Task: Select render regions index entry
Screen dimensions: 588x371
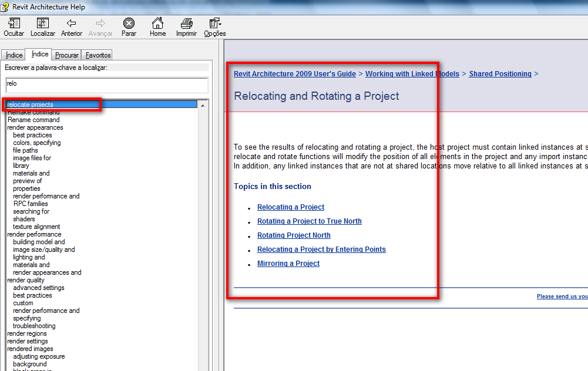Action: pyautogui.click(x=27, y=333)
